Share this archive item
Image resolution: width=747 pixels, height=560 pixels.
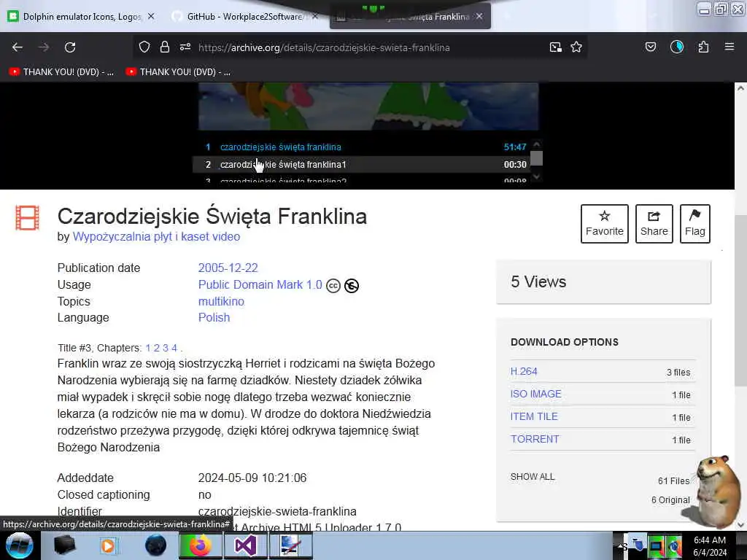pos(654,224)
